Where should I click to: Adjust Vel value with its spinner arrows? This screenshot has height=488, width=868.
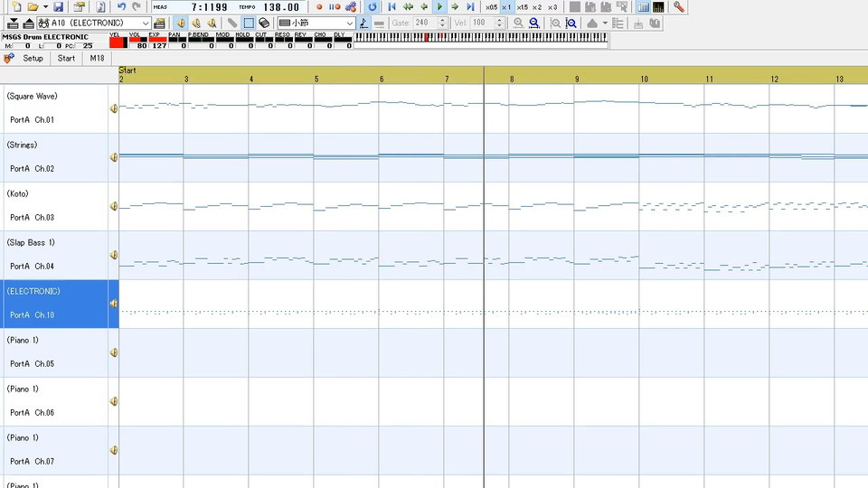499,23
